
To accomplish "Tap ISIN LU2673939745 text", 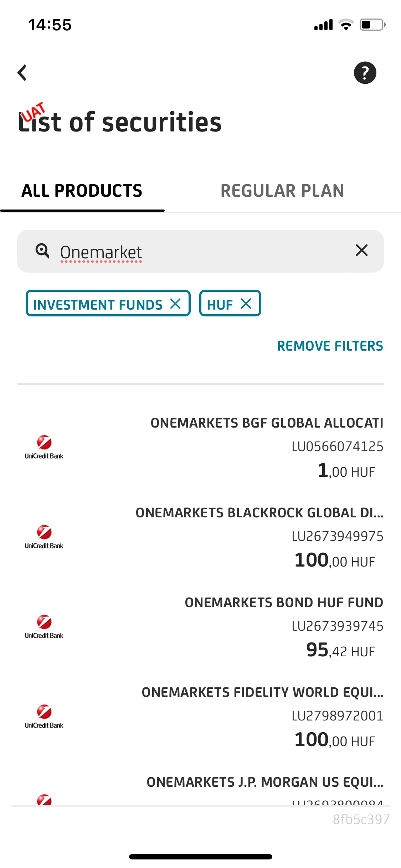I will tap(337, 626).
